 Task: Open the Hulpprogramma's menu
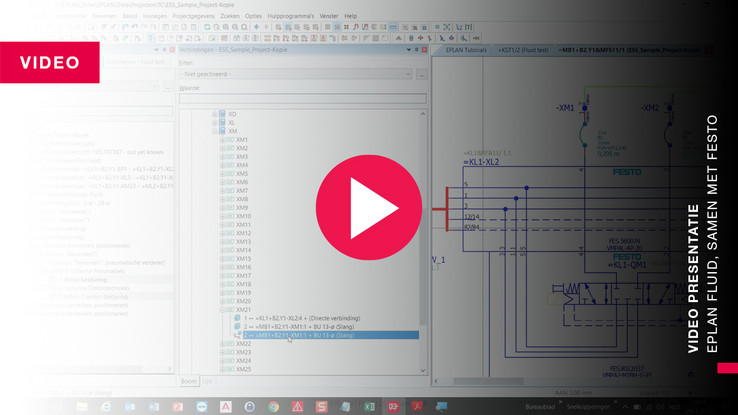[290, 16]
